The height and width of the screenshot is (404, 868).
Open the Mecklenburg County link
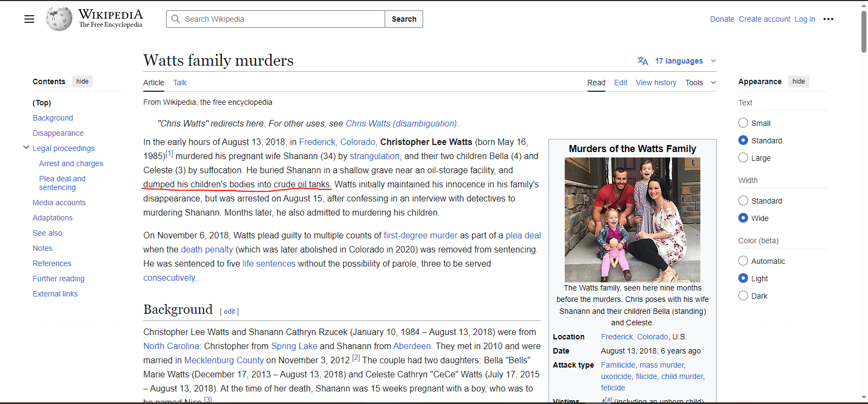(x=224, y=360)
